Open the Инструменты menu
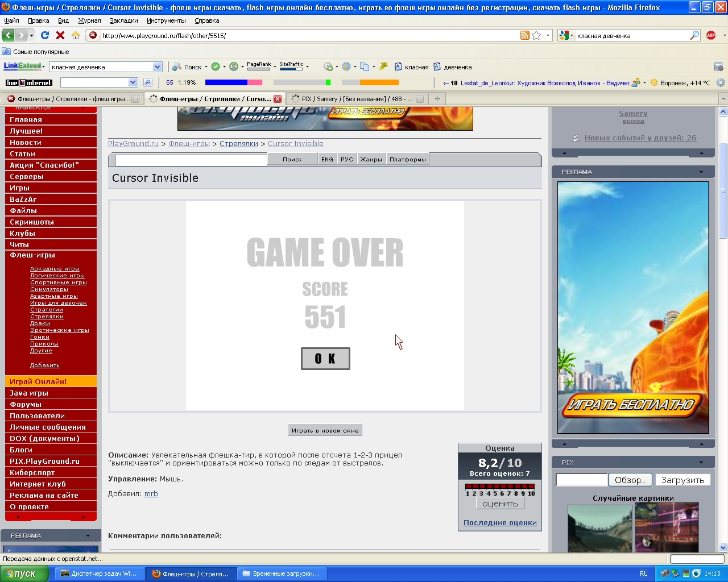The image size is (728, 582). (166, 20)
